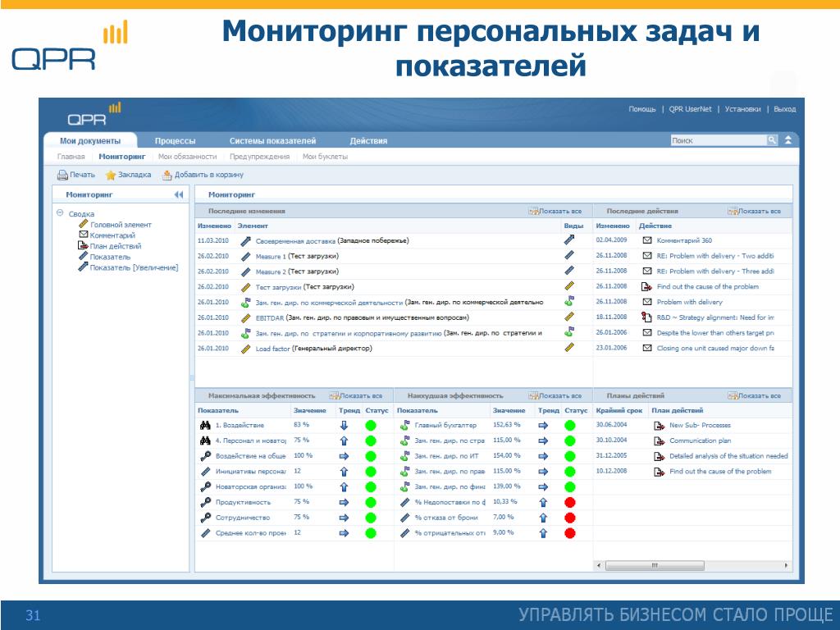Open Detailed analysis of the situation plan

pyautogui.click(x=728, y=456)
